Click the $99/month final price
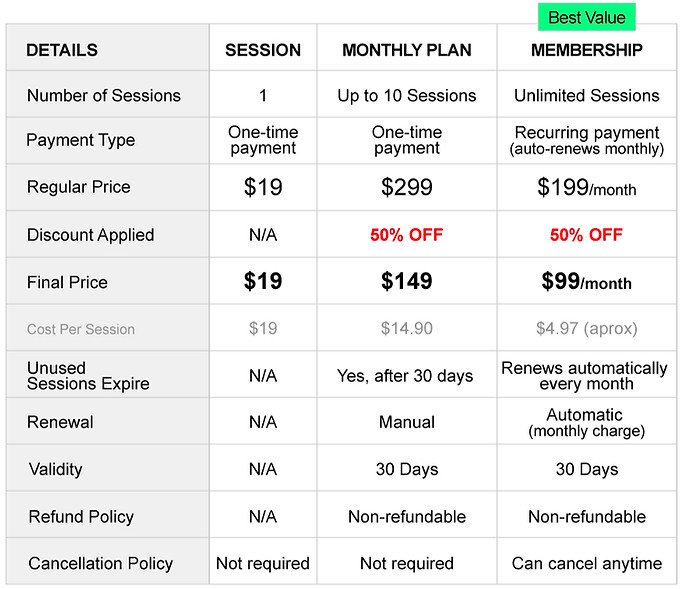Viewport: 684px width, 589px height. (586, 281)
